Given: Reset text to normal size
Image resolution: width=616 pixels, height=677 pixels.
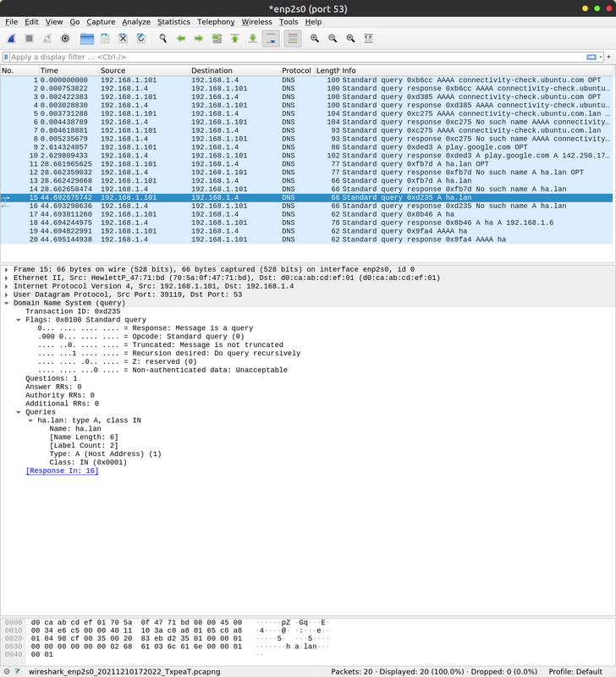Looking at the screenshot, I should [350, 38].
